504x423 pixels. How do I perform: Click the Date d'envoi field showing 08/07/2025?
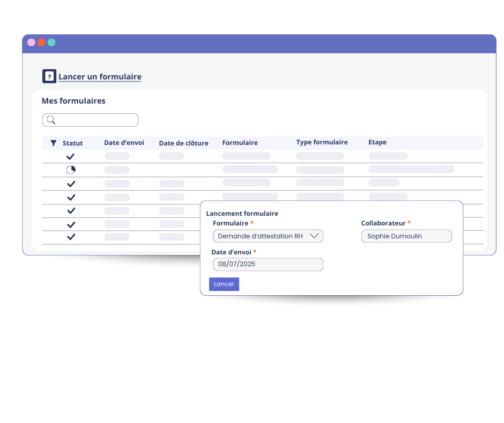268,264
